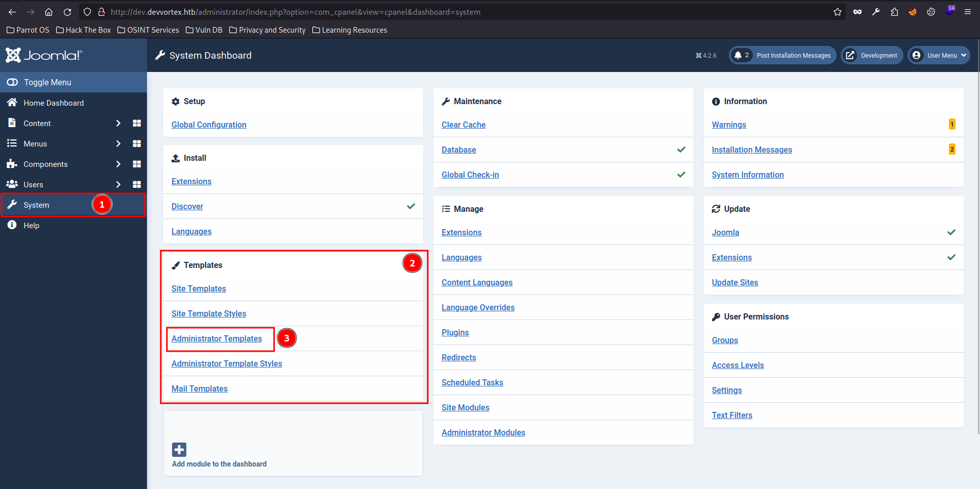Screen dimensions: 980x489
Task: Bookmark this page with the star icon
Action: click(x=838, y=12)
